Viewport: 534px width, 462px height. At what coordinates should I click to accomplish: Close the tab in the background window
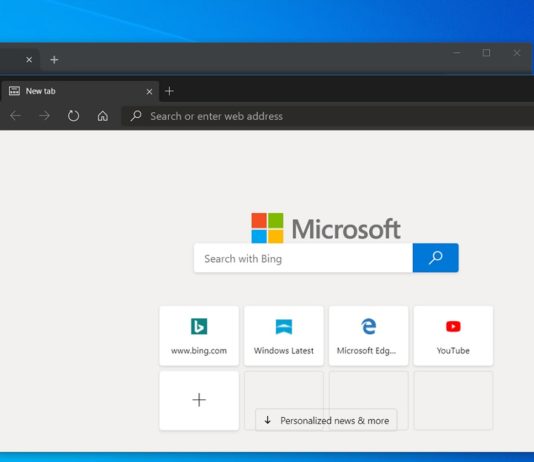(29, 60)
